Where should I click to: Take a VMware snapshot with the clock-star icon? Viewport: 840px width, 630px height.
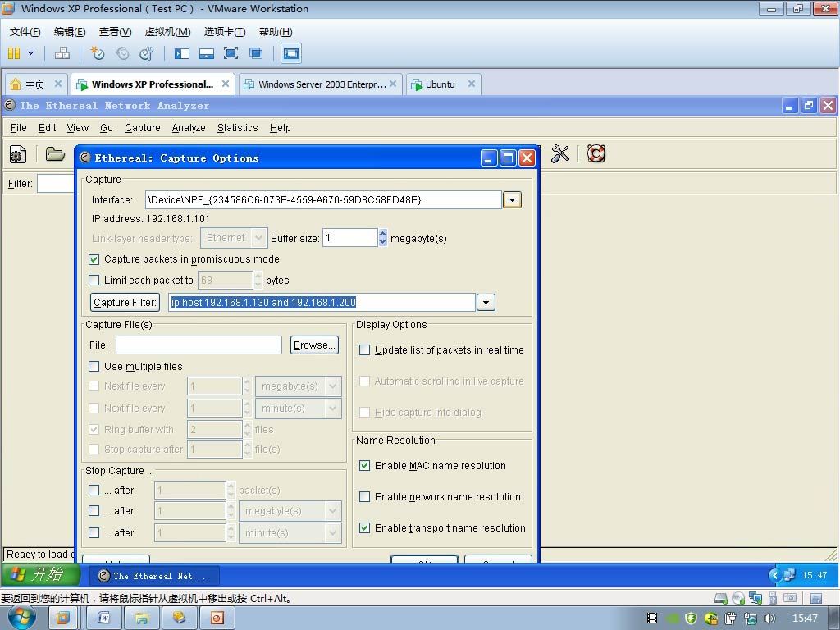98,53
